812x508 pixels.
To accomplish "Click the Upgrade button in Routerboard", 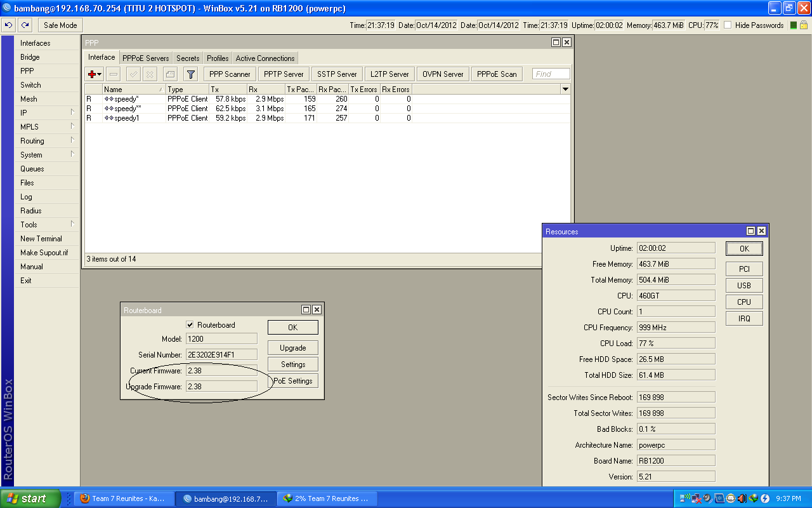I will pyautogui.click(x=293, y=348).
